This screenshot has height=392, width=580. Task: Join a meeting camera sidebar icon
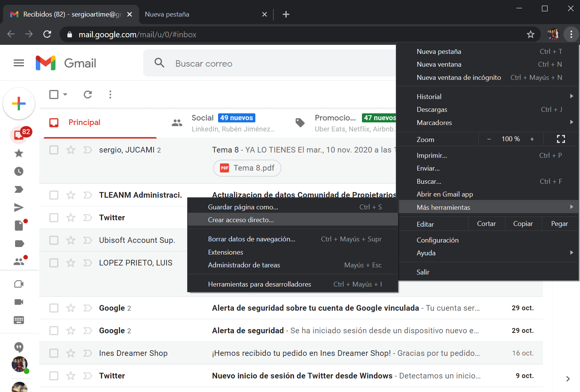19,302
